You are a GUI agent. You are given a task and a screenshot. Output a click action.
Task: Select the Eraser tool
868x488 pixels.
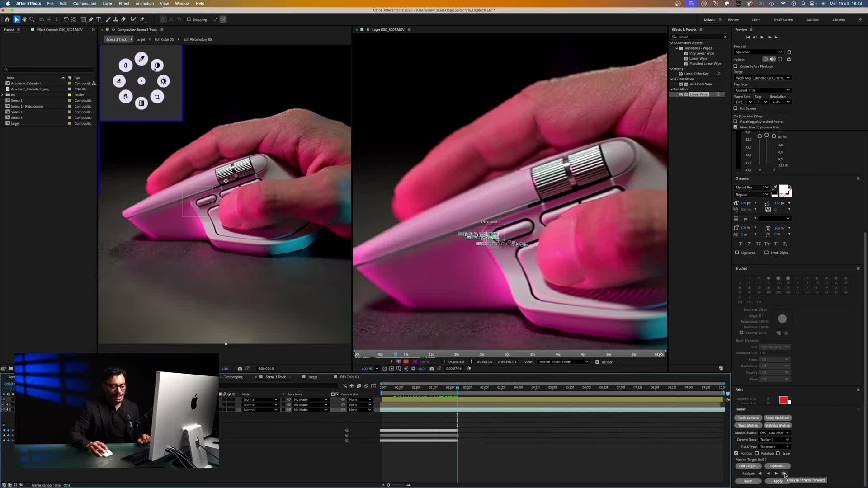(x=123, y=19)
